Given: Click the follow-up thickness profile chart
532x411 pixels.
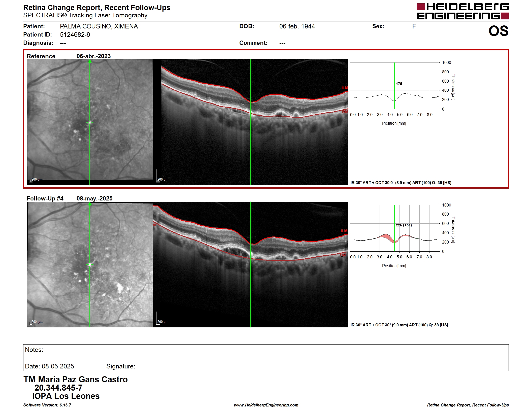Looking at the screenshot, I should (x=394, y=228).
